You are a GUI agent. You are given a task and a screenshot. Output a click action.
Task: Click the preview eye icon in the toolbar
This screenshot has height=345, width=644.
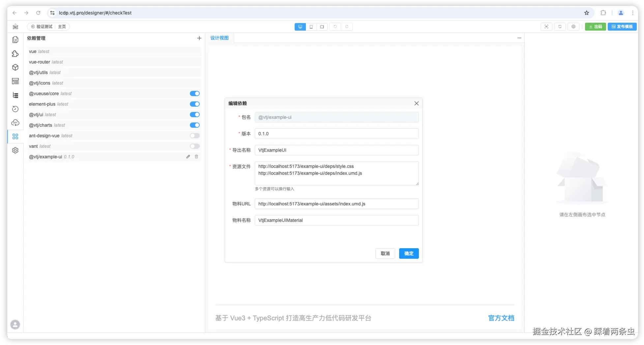[x=546, y=27]
